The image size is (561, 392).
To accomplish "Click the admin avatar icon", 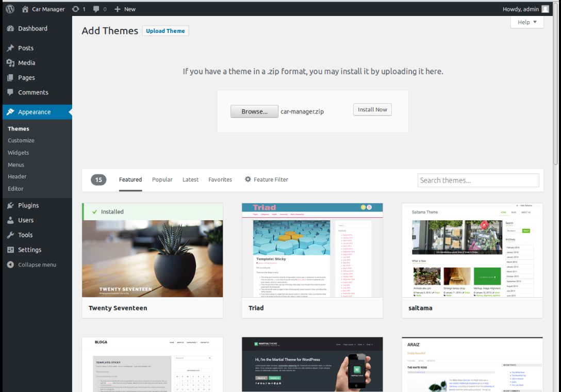I will pyautogui.click(x=545, y=9).
